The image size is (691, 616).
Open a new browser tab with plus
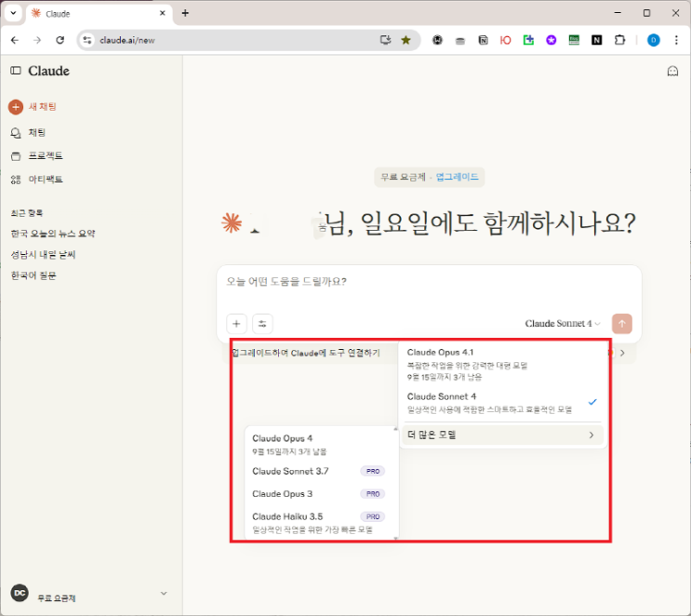pos(185,13)
